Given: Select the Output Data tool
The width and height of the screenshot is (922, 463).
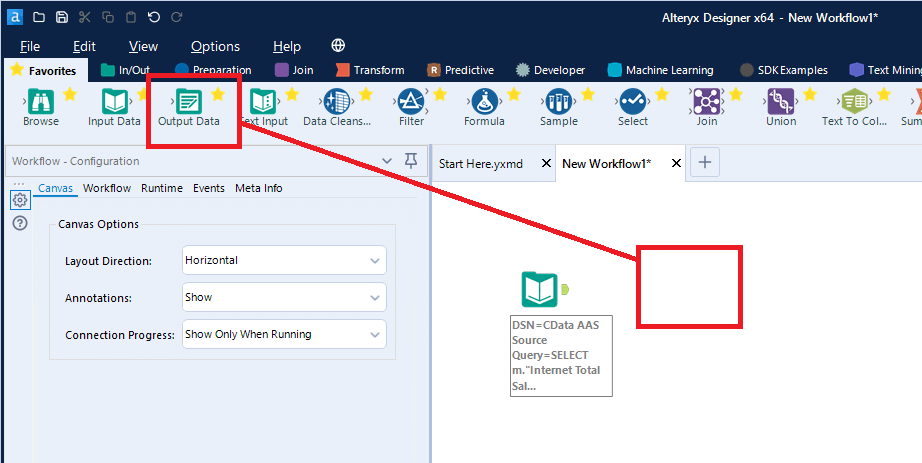Looking at the screenshot, I should [189, 101].
